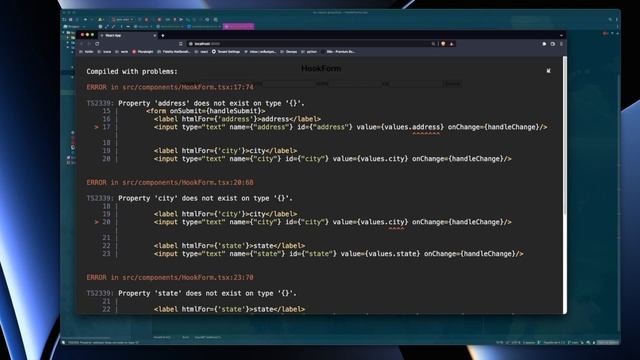Select the React App browser tab

coord(129,36)
